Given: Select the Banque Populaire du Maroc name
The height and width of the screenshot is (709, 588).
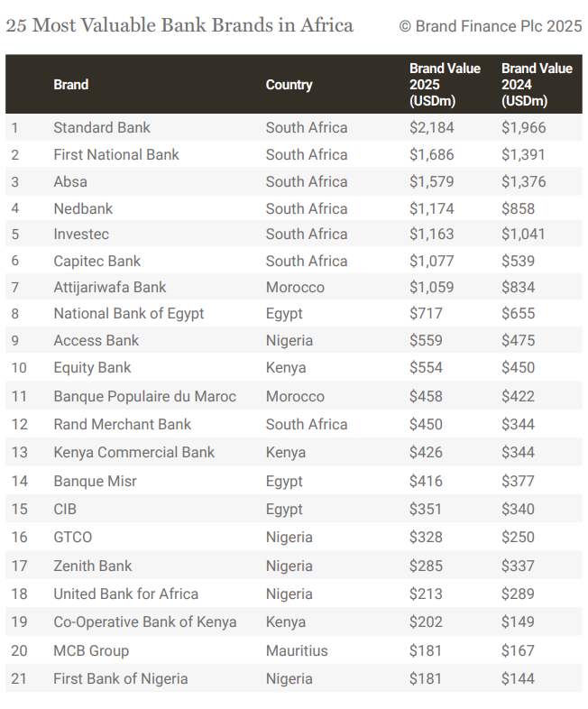Looking at the screenshot, I should coord(144,396).
